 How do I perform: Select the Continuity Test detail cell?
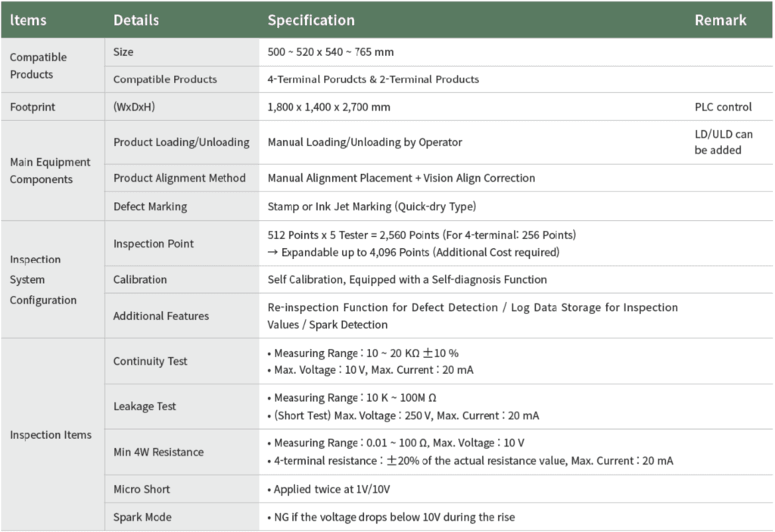click(151, 362)
